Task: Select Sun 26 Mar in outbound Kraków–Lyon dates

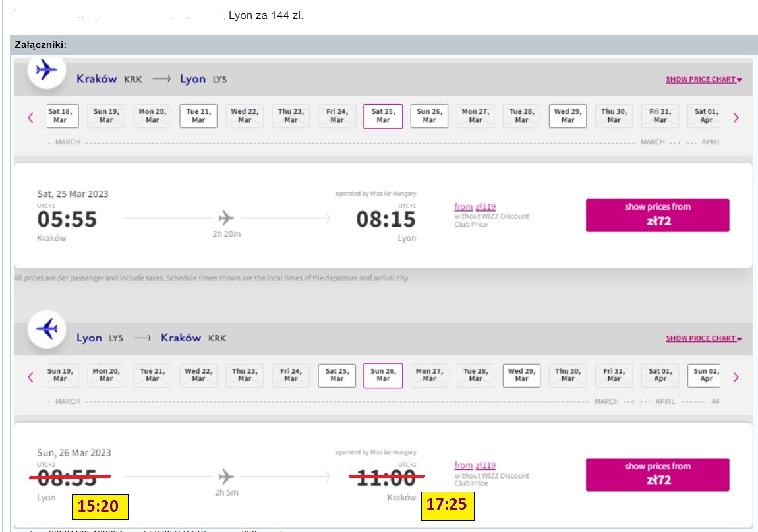Action: click(x=429, y=116)
